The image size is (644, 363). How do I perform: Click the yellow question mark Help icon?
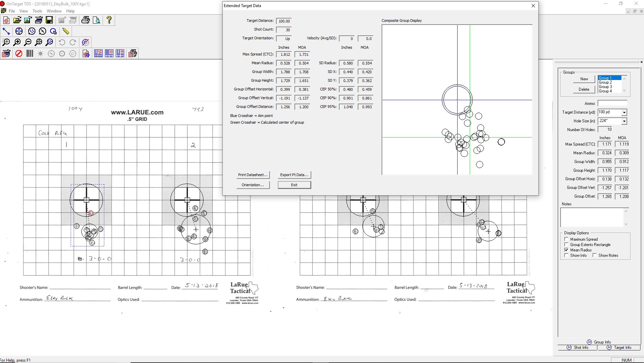(x=109, y=20)
